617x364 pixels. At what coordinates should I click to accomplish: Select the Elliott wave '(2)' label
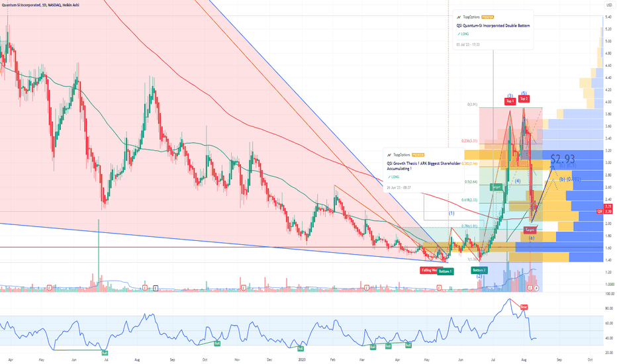coord(479,276)
